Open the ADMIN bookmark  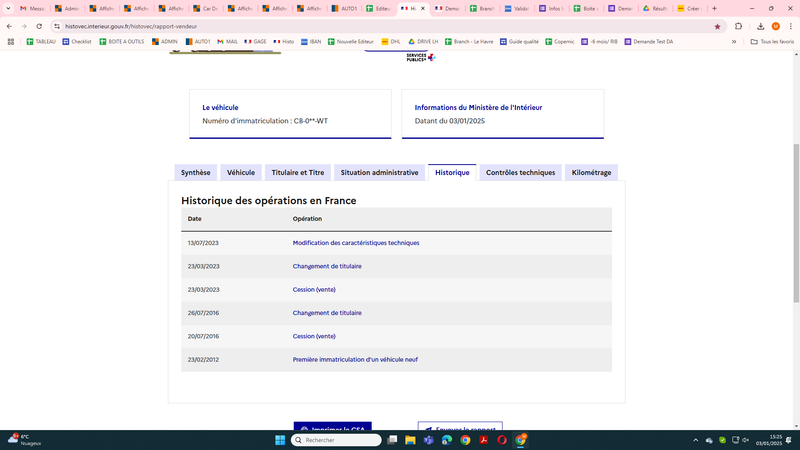point(165,42)
